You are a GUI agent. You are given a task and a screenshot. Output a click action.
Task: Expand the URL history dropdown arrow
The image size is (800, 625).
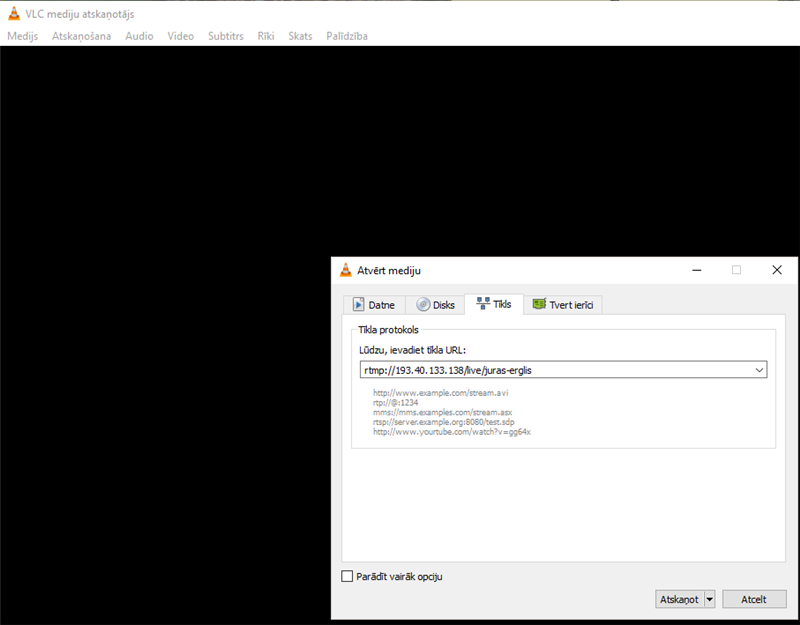tap(759, 370)
